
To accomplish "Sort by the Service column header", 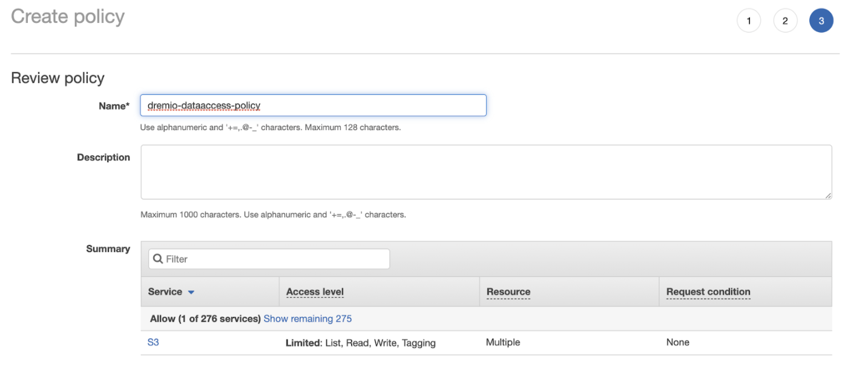I will [165, 291].
